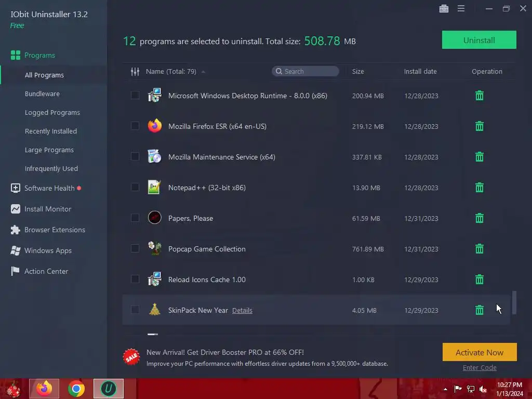Click trash icon for SkinPack New Year
This screenshot has width=532, height=399.
[479, 310]
